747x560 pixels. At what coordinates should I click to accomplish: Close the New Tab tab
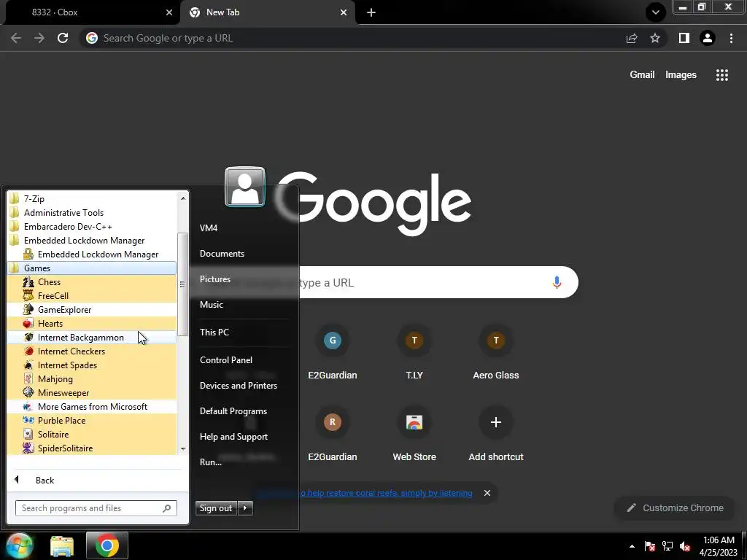344,12
